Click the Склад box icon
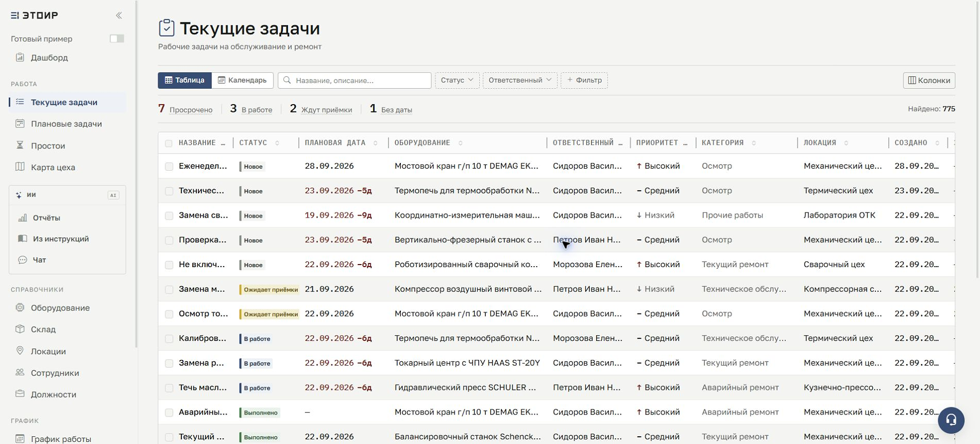 pos(20,329)
